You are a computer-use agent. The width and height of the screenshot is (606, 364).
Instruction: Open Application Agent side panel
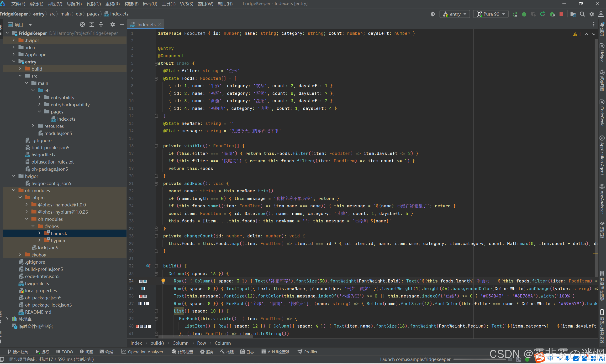click(602, 155)
